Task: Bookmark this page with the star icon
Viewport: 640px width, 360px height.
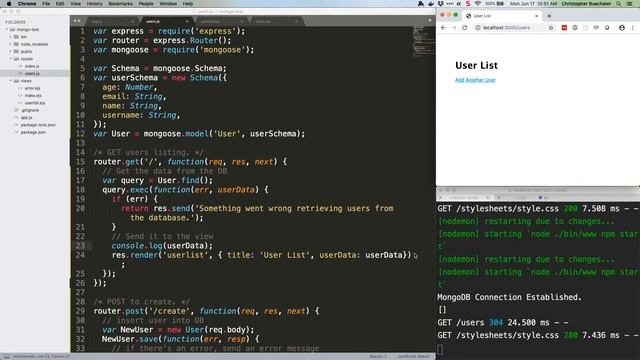Action: (x=551, y=28)
